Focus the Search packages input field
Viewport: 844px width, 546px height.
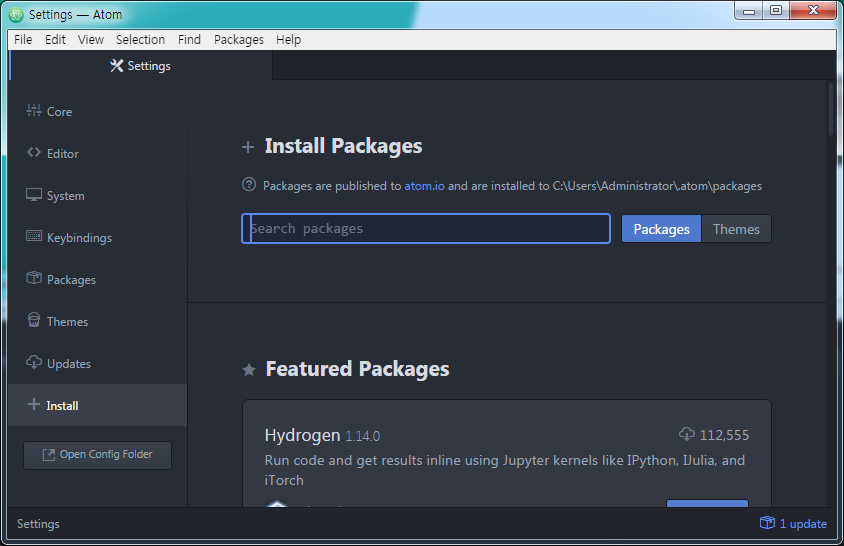pyautogui.click(x=426, y=229)
